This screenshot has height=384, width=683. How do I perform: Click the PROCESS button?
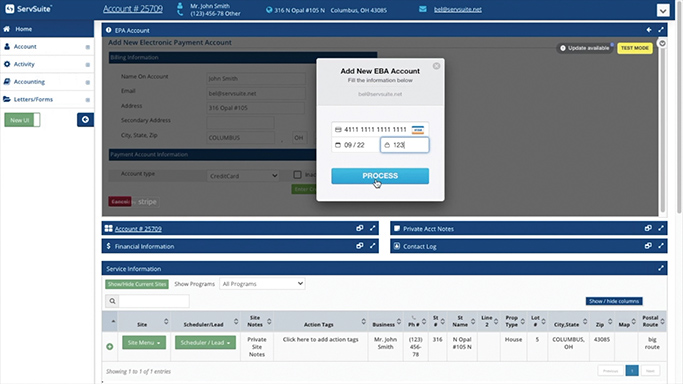(380, 176)
